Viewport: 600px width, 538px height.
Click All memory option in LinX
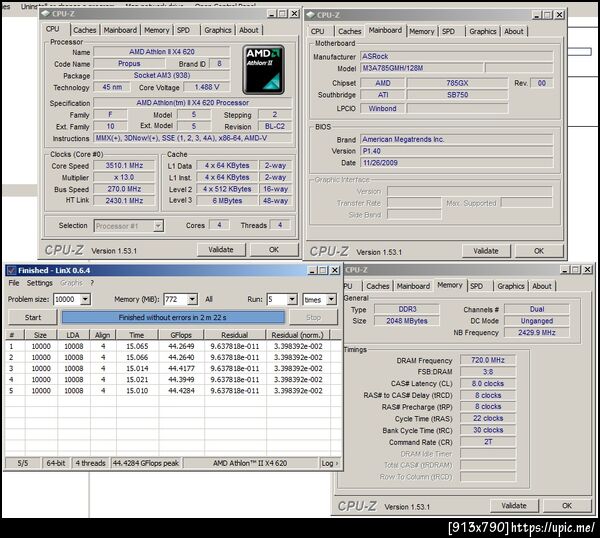click(209, 299)
